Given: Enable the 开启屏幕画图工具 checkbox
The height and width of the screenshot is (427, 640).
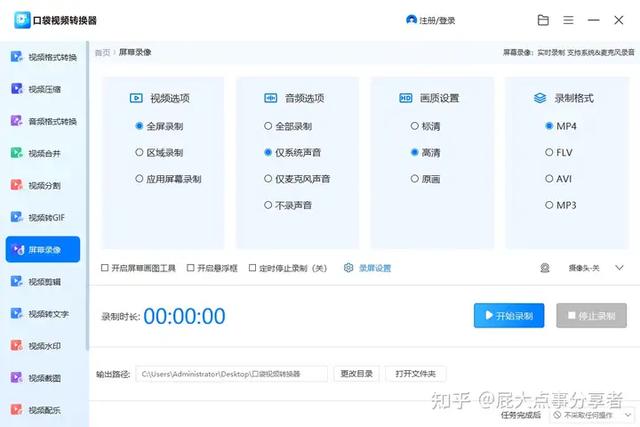Looking at the screenshot, I should pos(104,268).
